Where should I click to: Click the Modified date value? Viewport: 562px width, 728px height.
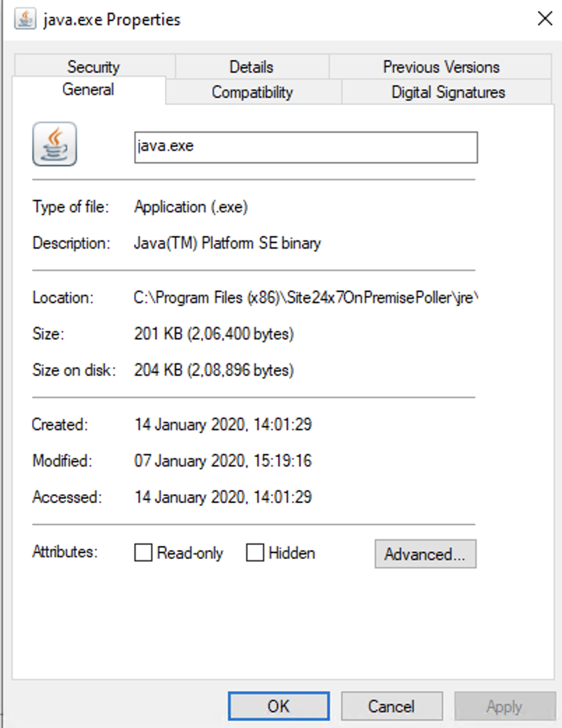(x=222, y=461)
